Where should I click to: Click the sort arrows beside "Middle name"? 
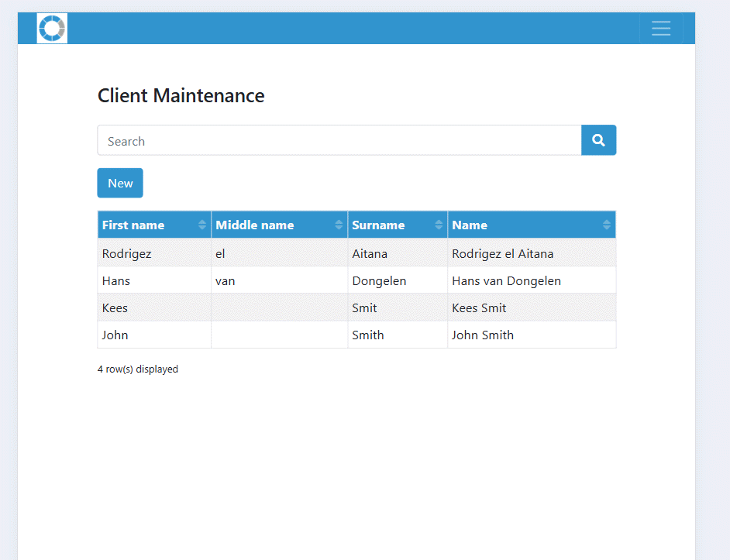[340, 225]
